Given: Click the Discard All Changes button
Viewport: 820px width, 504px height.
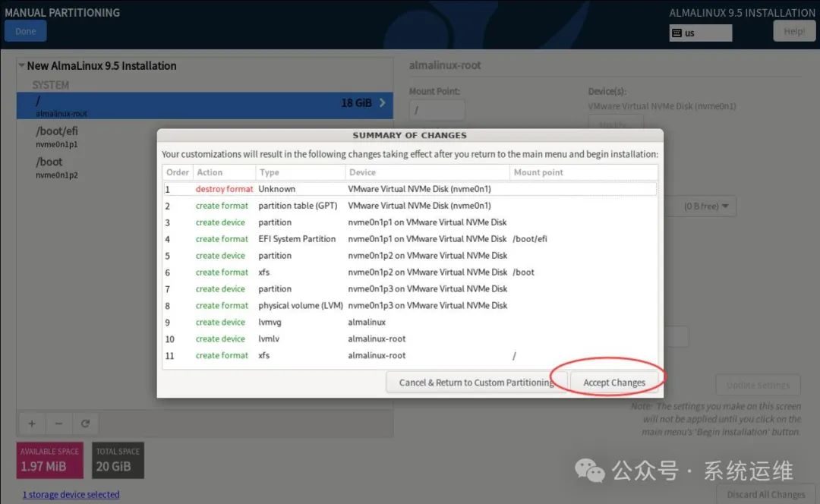Looking at the screenshot, I should pyautogui.click(x=765, y=494).
